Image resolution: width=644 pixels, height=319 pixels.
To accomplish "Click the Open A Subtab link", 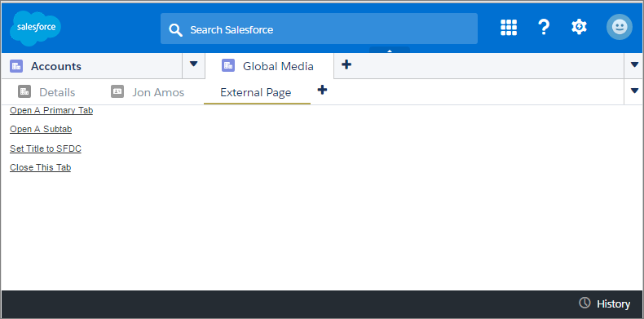I will [41, 129].
